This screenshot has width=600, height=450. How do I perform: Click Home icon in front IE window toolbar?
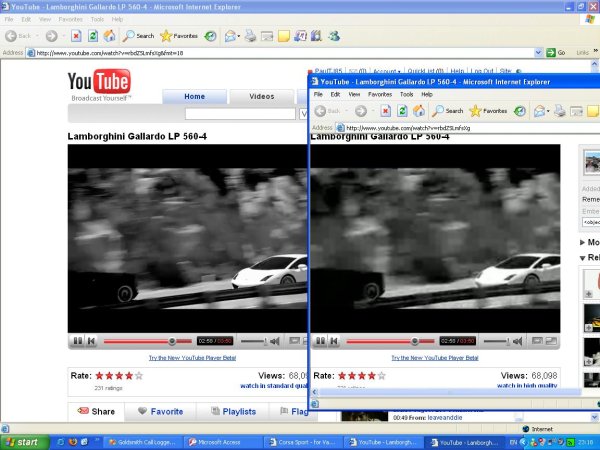pos(419,111)
